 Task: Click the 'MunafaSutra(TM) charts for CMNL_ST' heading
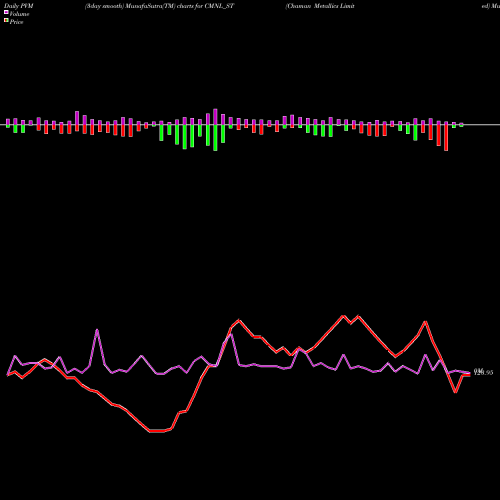179,6
